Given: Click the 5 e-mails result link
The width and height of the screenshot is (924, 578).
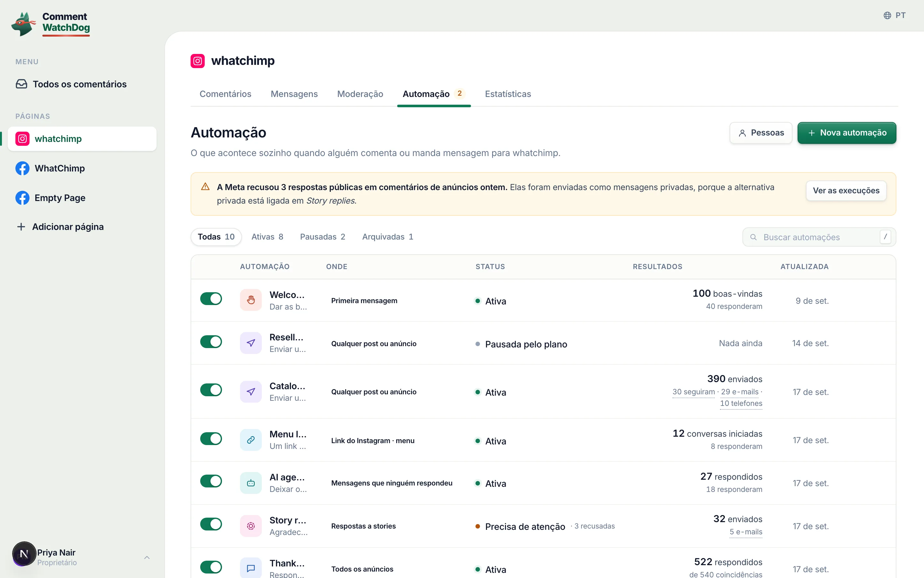Looking at the screenshot, I should pyautogui.click(x=746, y=532).
